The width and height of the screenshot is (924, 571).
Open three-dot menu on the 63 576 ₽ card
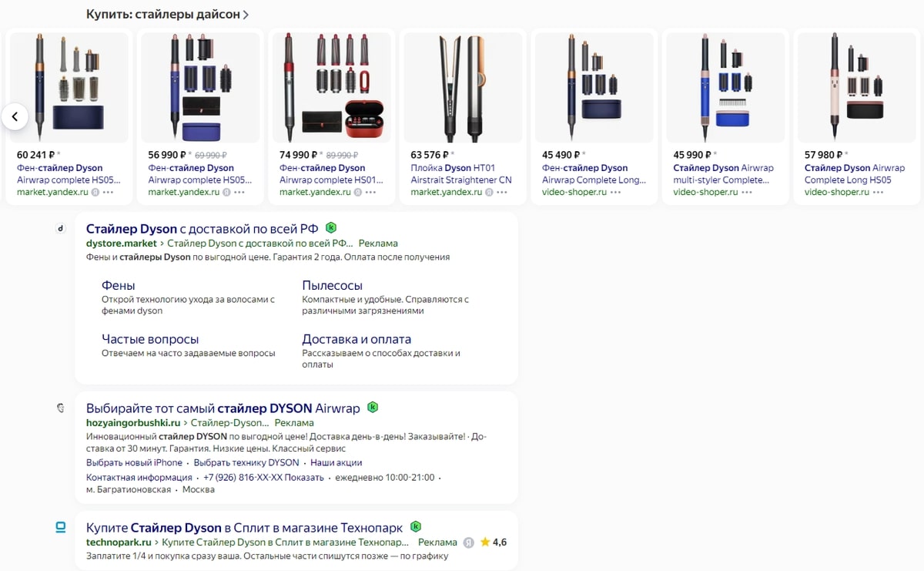pos(501,192)
